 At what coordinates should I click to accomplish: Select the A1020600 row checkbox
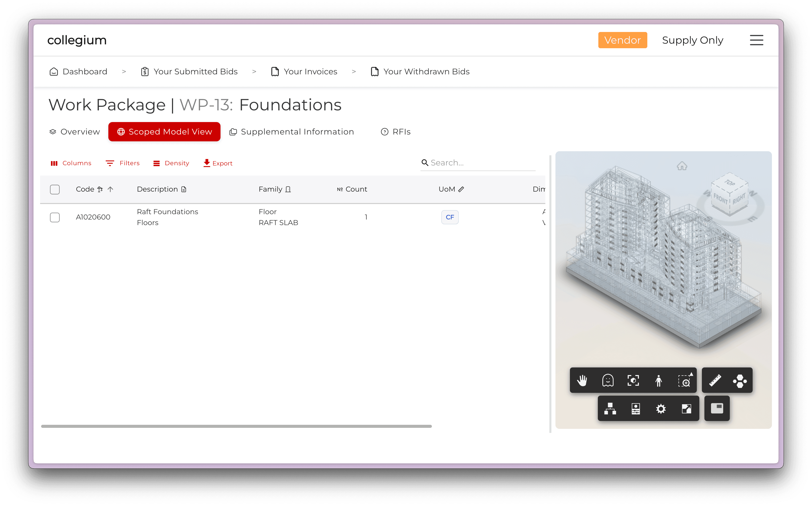click(x=55, y=217)
